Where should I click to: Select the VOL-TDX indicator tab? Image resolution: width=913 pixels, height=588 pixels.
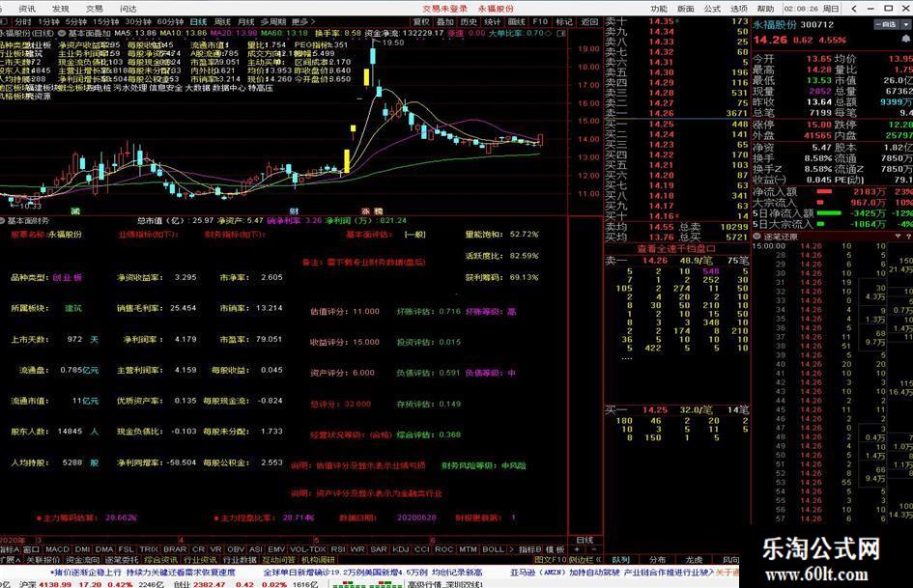307,549
